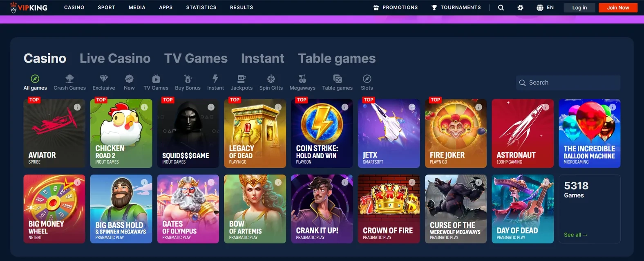Switch to the Live Casino tab
Screen dimensions: 644x261
[x=115, y=59]
